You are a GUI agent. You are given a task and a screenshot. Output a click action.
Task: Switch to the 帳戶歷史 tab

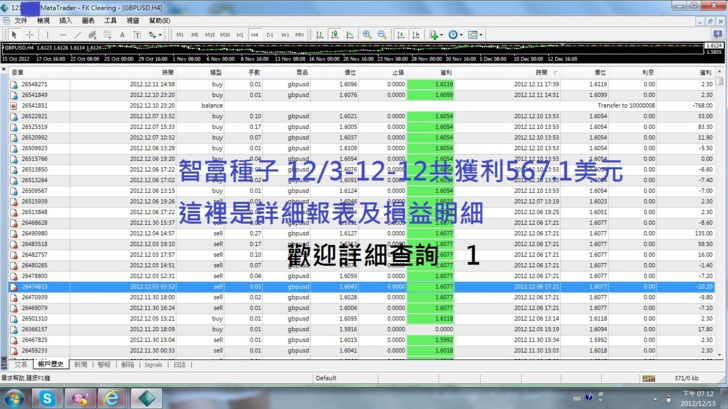point(50,366)
